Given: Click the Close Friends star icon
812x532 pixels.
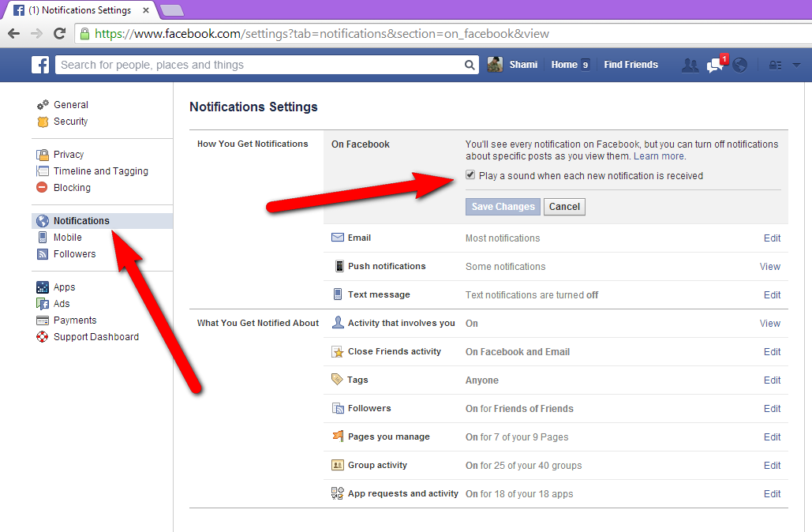Looking at the screenshot, I should click(x=338, y=352).
